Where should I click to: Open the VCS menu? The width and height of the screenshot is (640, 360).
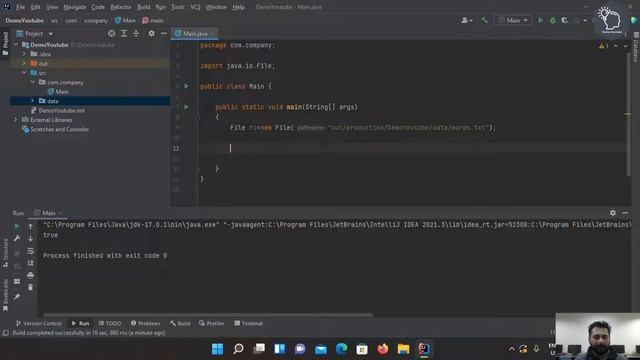click(x=195, y=7)
